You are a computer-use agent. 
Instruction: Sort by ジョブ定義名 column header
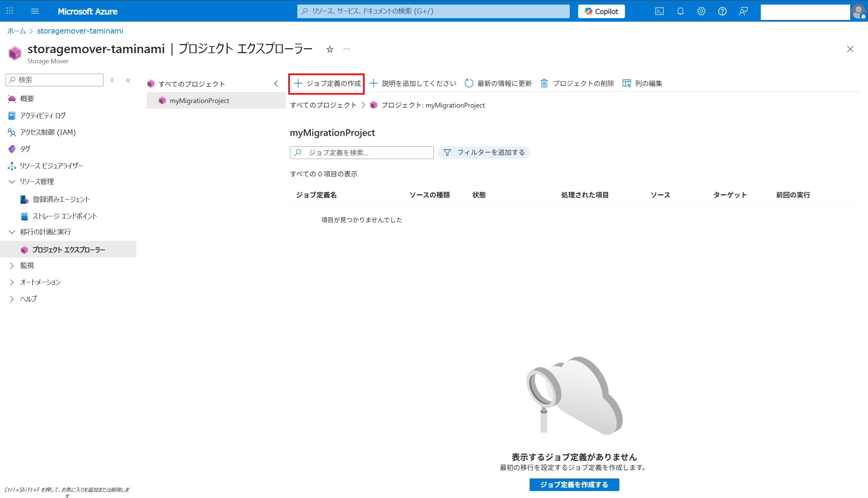316,195
